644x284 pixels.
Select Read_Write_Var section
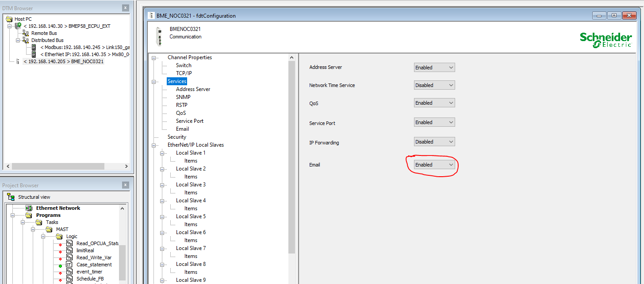pos(94,257)
